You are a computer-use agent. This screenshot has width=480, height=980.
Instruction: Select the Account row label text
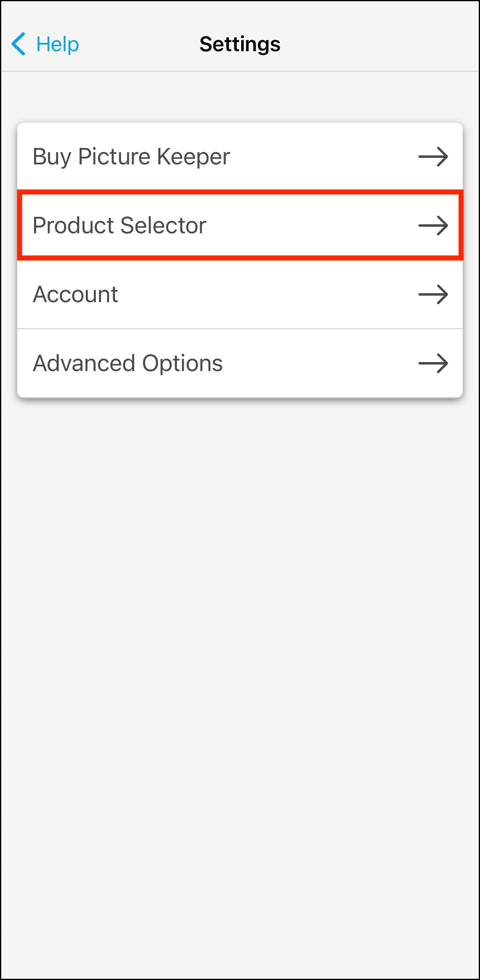coord(75,294)
